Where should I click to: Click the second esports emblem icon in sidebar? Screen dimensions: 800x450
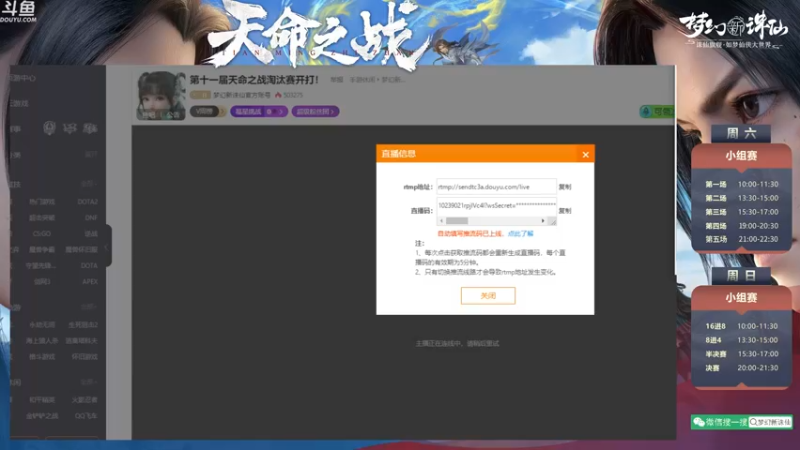69,128
